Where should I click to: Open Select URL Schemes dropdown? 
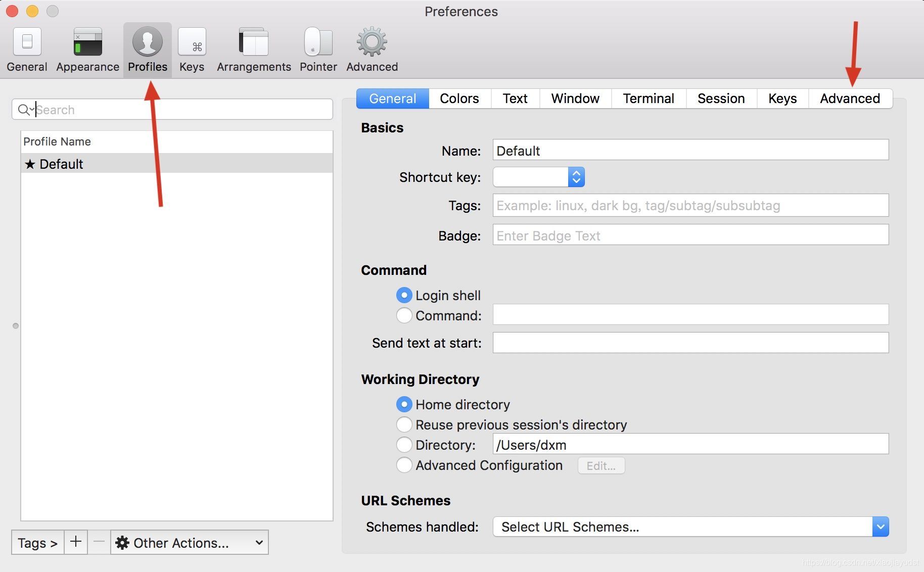click(x=690, y=527)
